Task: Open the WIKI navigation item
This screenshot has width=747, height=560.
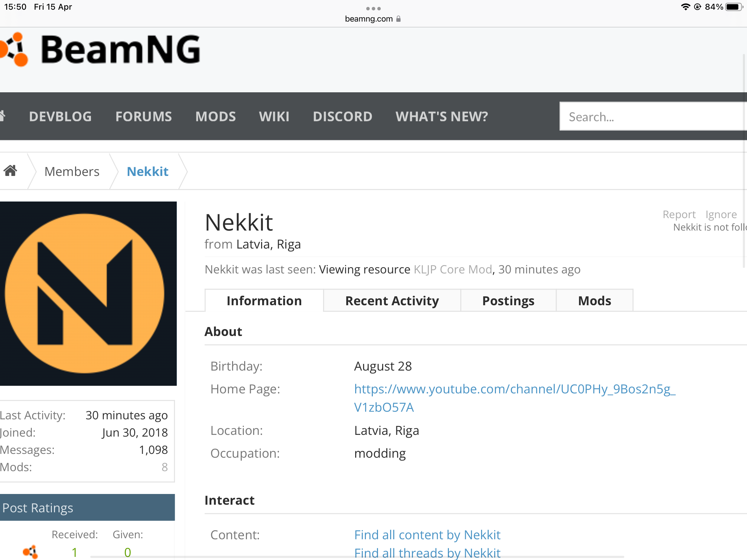Action: (x=274, y=116)
